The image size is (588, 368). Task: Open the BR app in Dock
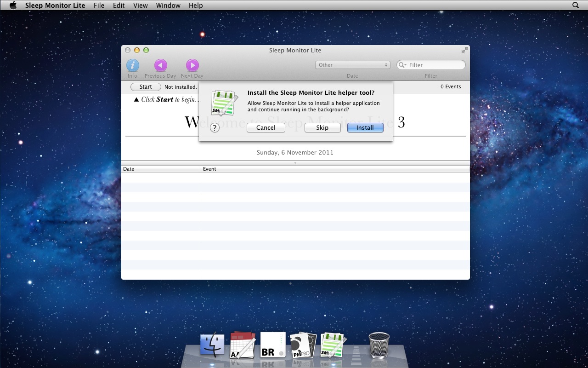(273, 345)
